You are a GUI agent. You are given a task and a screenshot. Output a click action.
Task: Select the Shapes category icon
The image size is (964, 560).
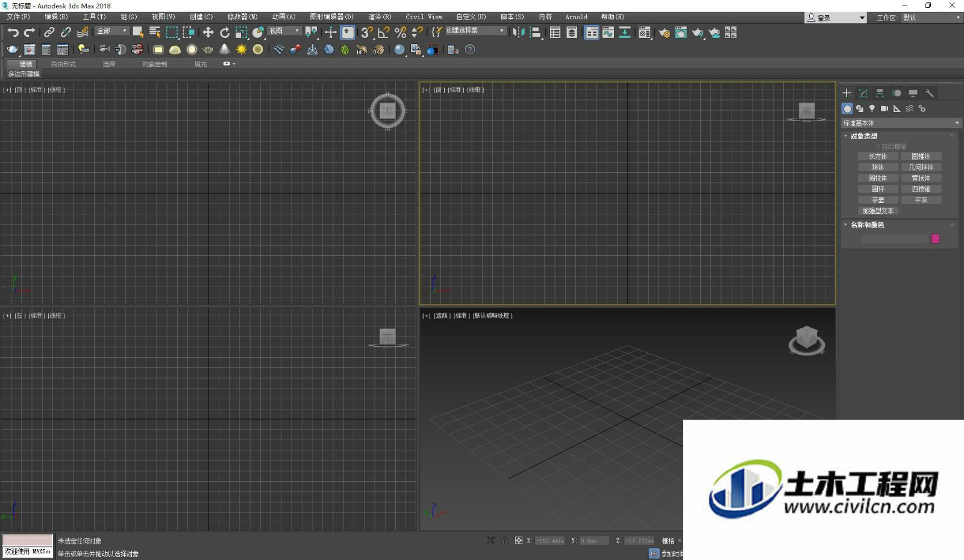point(860,108)
